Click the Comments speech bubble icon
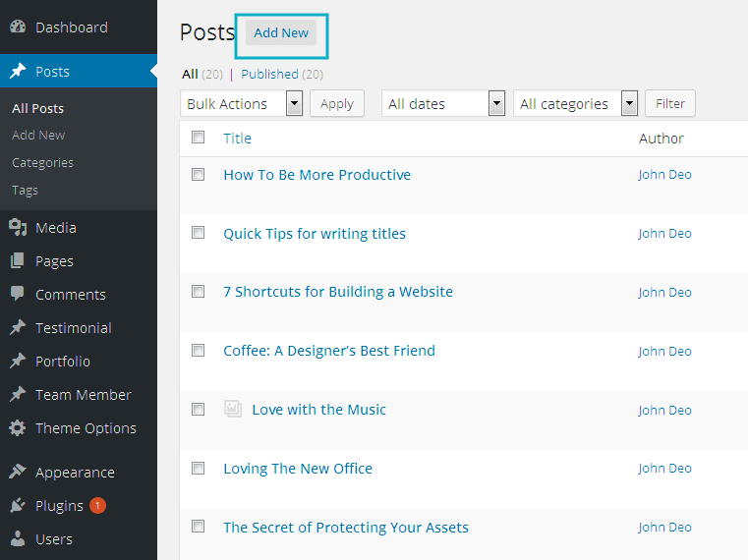748x560 pixels. [18, 294]
